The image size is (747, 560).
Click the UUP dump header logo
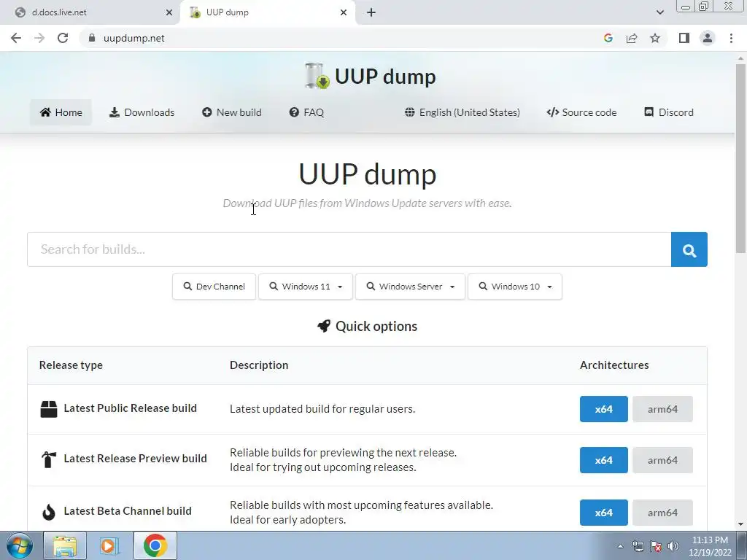370,76
